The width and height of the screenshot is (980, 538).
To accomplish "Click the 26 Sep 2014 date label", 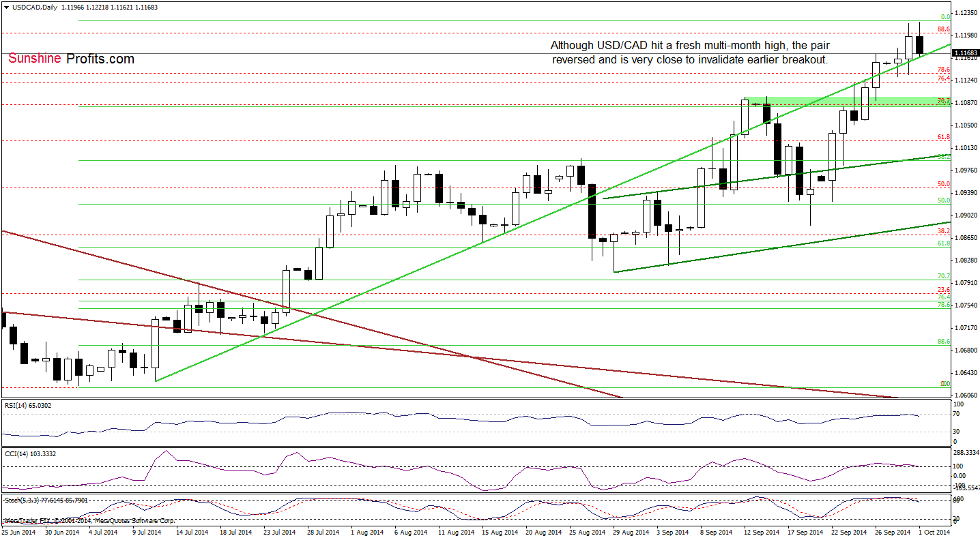I will [x=892, y=532].
